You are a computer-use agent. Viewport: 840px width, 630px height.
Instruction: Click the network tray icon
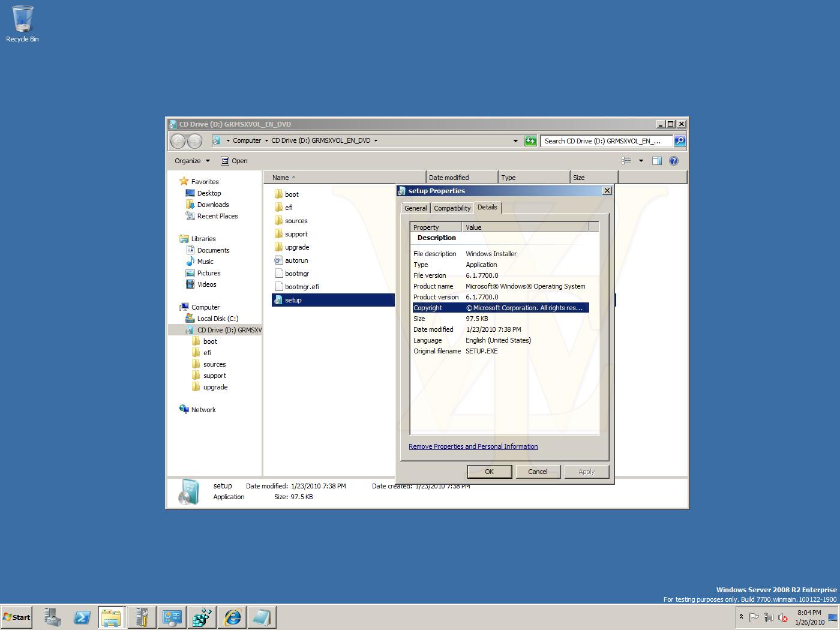pyautogui.click(x=769, y=617)
